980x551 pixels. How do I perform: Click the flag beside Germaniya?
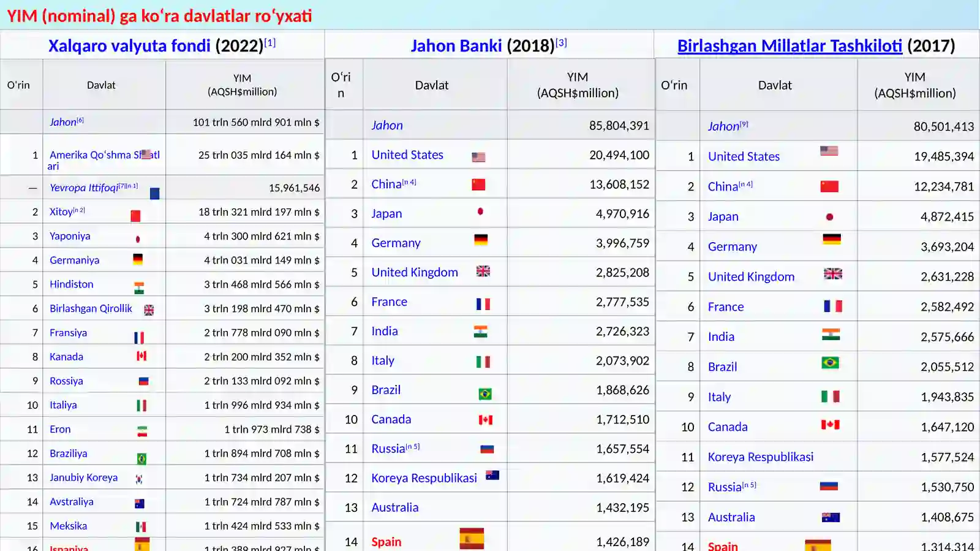coord(138,259)
